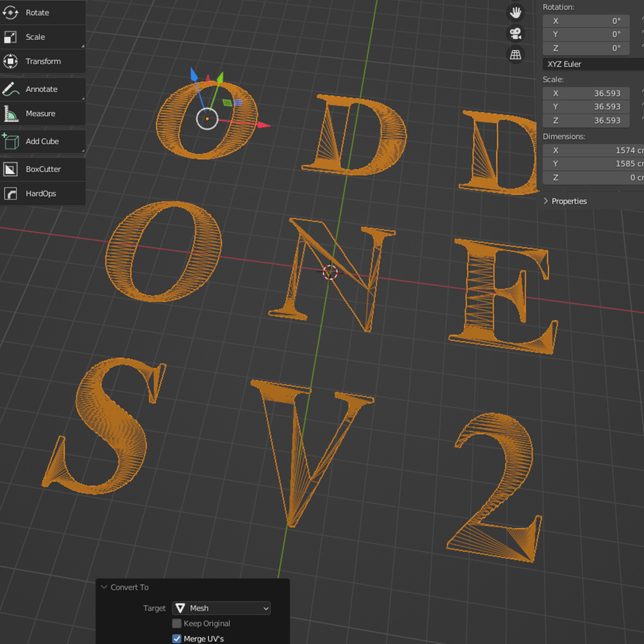Image resolution: width=644 pixels, height=644 pixels.
Task: Activate the BoxCutter tool
Action: pyautogui.click(x=43, y=169)
